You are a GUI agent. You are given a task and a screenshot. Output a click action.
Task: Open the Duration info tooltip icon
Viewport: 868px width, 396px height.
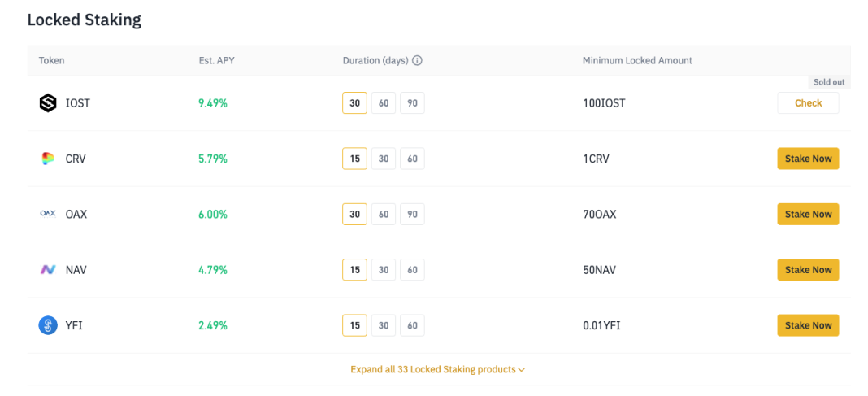tap(418, 61)
